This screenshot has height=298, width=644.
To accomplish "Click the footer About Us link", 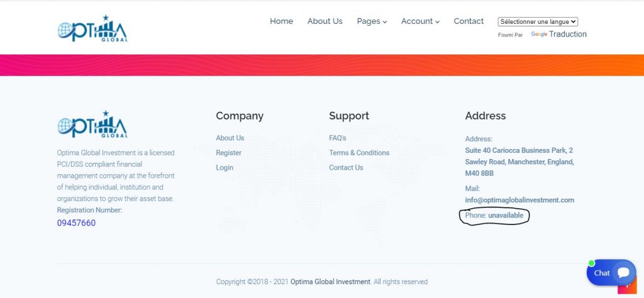I will pos(230,138).
